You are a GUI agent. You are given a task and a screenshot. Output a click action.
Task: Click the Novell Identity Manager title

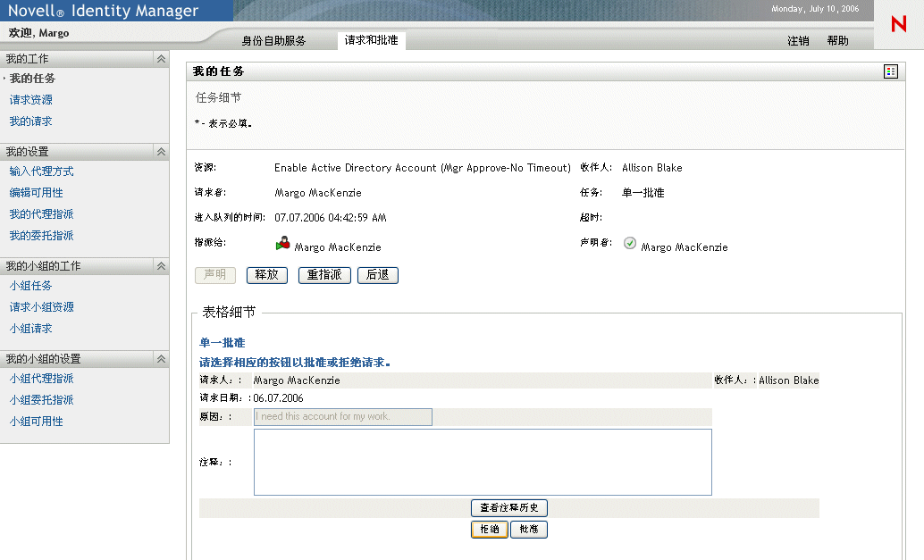pos(103,11)
